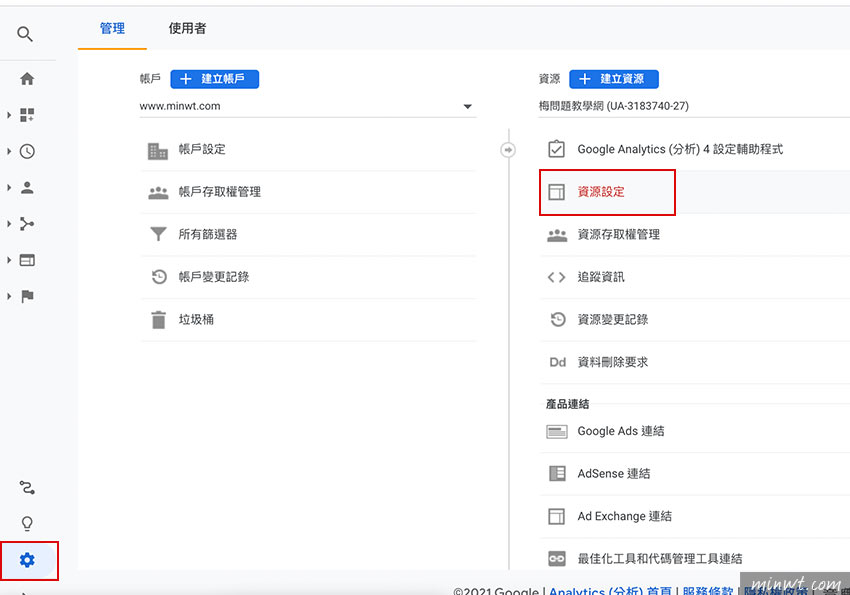The image size is (850, 595).
Task: Click the history icon beside 帳戶變更記錄
Action: point(159,277)
